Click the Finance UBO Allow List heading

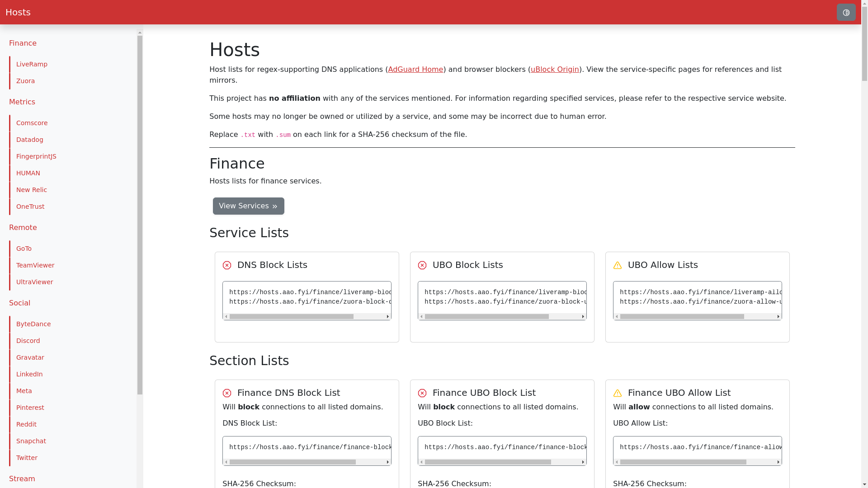coord(679,393)
